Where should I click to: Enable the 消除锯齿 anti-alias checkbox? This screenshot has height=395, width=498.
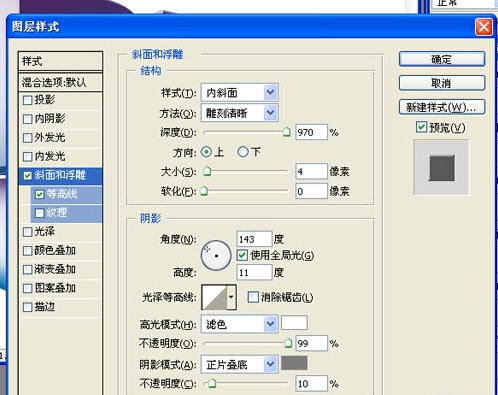pos(253,297)
